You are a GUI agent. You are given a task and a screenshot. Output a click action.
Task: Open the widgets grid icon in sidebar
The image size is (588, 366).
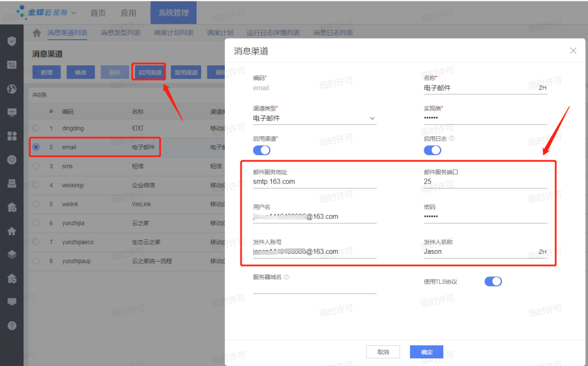tap(11, 136)
